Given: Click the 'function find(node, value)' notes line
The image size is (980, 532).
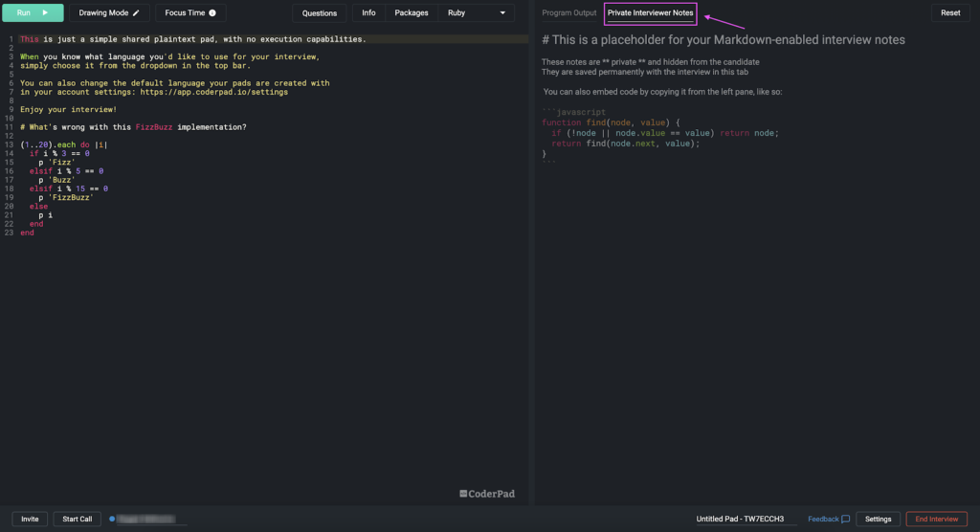Looking at the screenshot, I should 611,122.
